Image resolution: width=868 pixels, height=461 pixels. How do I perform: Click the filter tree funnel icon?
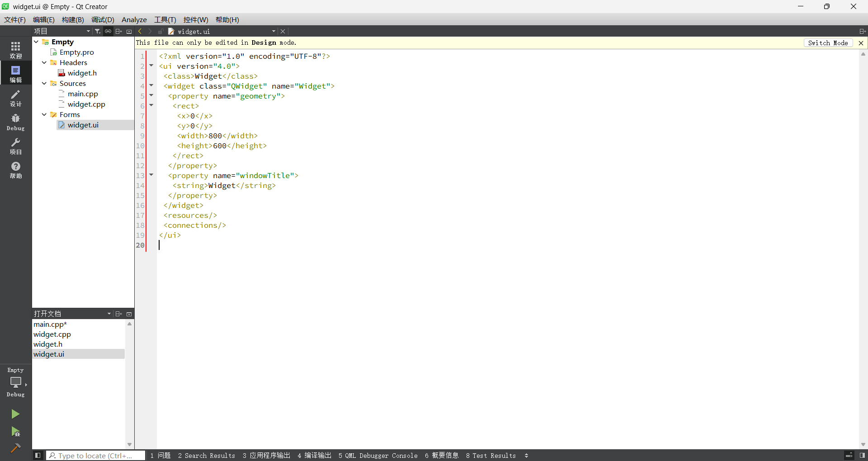point(97,31)
